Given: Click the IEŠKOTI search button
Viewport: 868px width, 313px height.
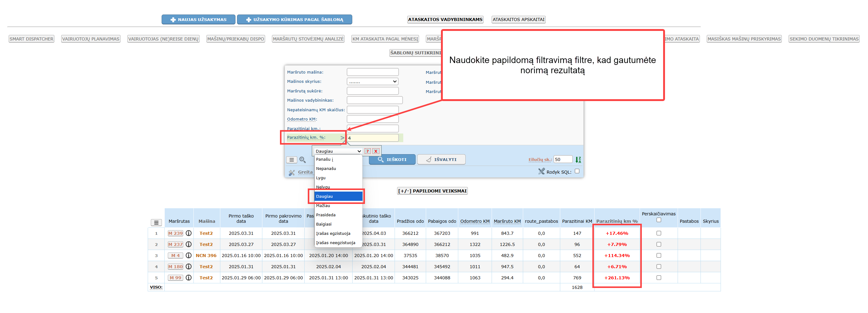Looking at the screenshot, I should click(392, 160).
